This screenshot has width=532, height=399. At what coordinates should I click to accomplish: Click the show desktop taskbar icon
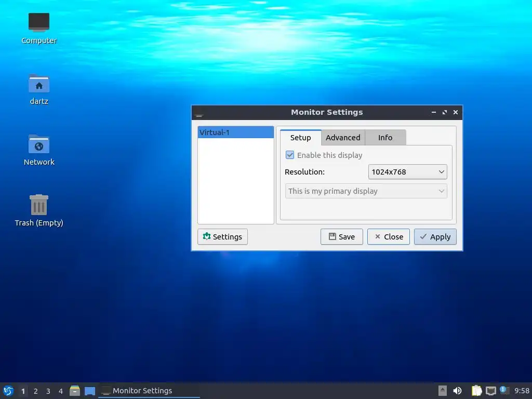point(90,391)
